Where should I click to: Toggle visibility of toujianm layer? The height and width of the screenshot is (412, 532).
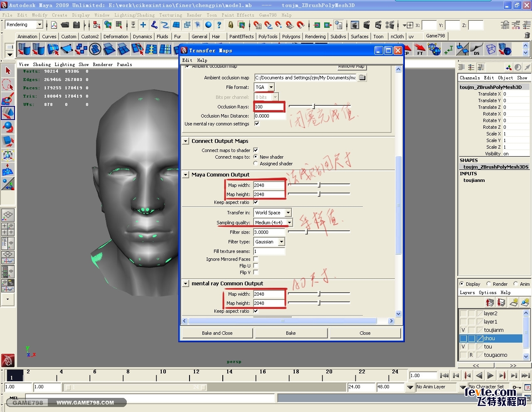[x=463, y=330]
